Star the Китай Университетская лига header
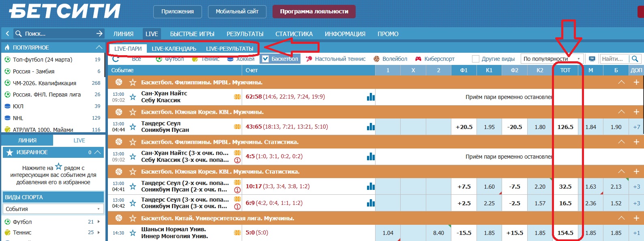Image resolution: width=644 pixels, height=241 pixels. (x=133, y=218)
